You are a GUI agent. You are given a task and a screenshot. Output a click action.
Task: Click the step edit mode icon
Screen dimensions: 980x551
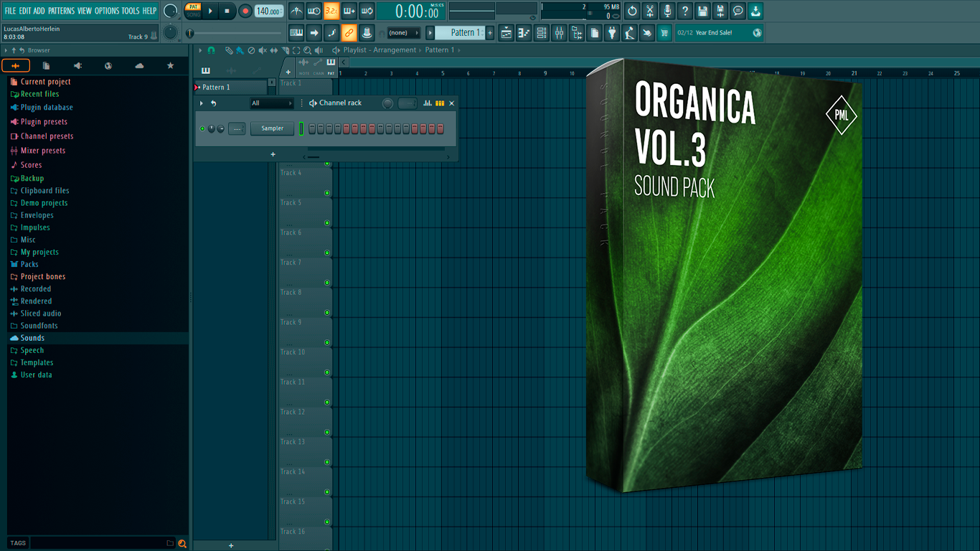click(x=331, y=32)
